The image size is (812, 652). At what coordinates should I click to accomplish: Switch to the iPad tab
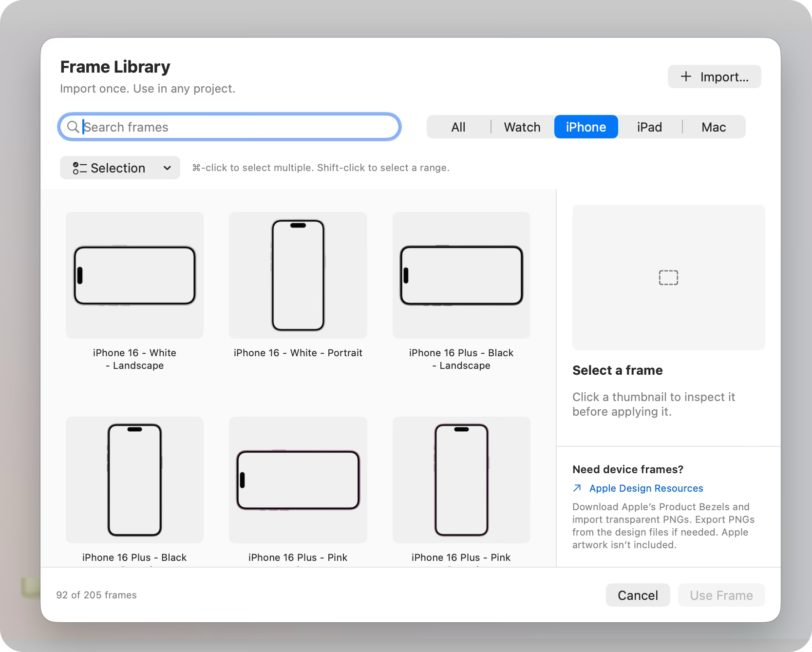(650, 127)
